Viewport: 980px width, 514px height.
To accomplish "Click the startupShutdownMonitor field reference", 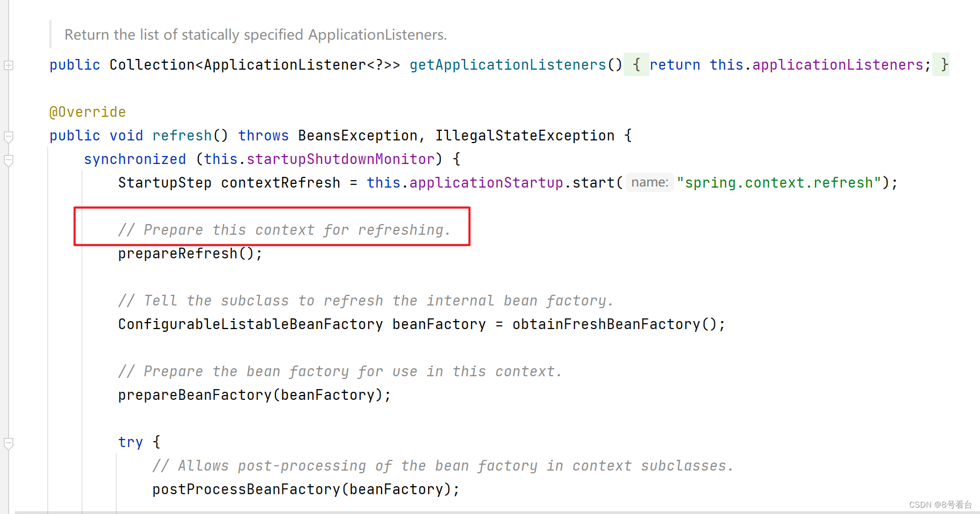I will click(x=340, y=159).
